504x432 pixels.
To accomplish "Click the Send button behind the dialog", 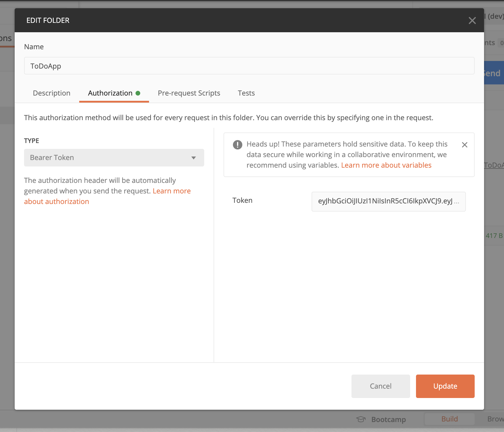I will click(494, 73).
